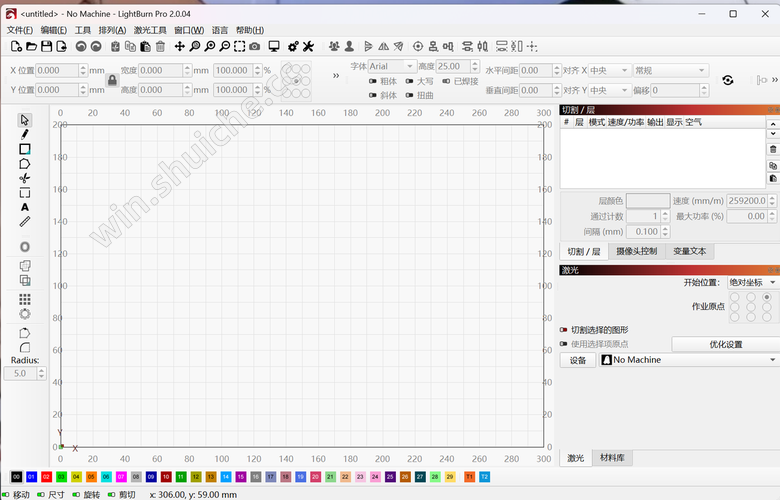
Task: Pick the measure ruler tool
Action: pyautogui.click(x=25, y=221)
